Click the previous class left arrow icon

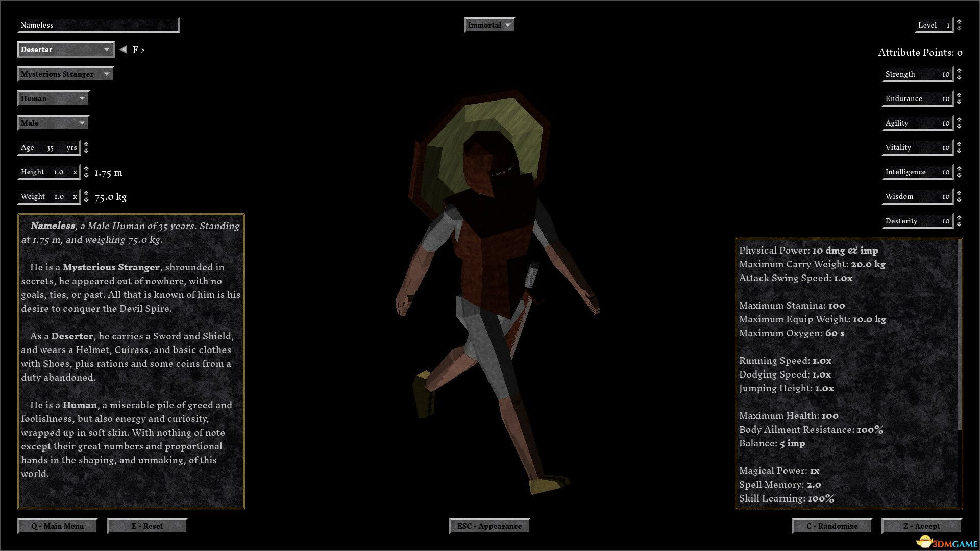tap(123, 49)
